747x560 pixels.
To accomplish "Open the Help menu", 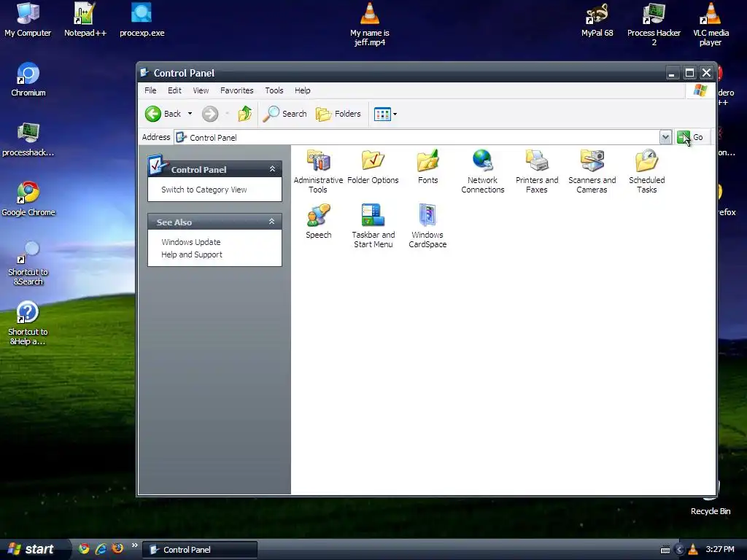I will (302, 90).
